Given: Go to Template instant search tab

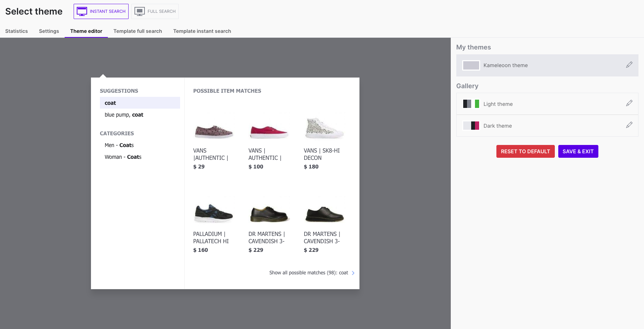Looking at the screenshot, I should (202, 31).
